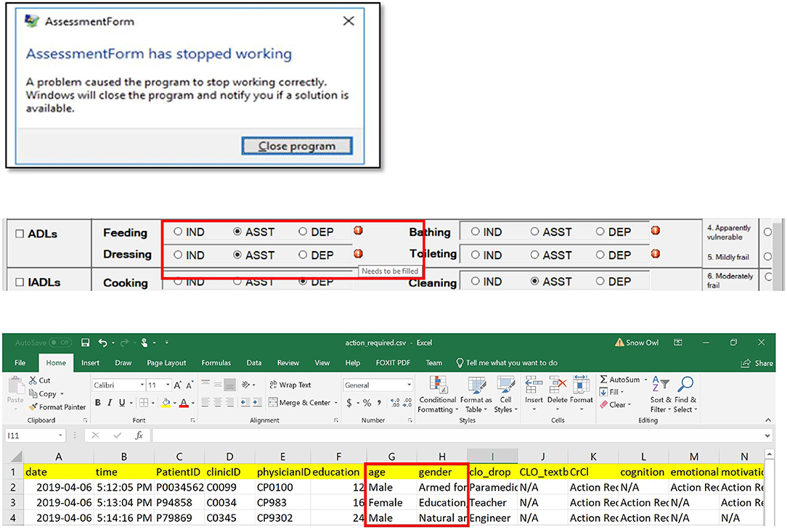
Task: Open Conditional Formatting in the Styles group
Action: tap(438, 395)
